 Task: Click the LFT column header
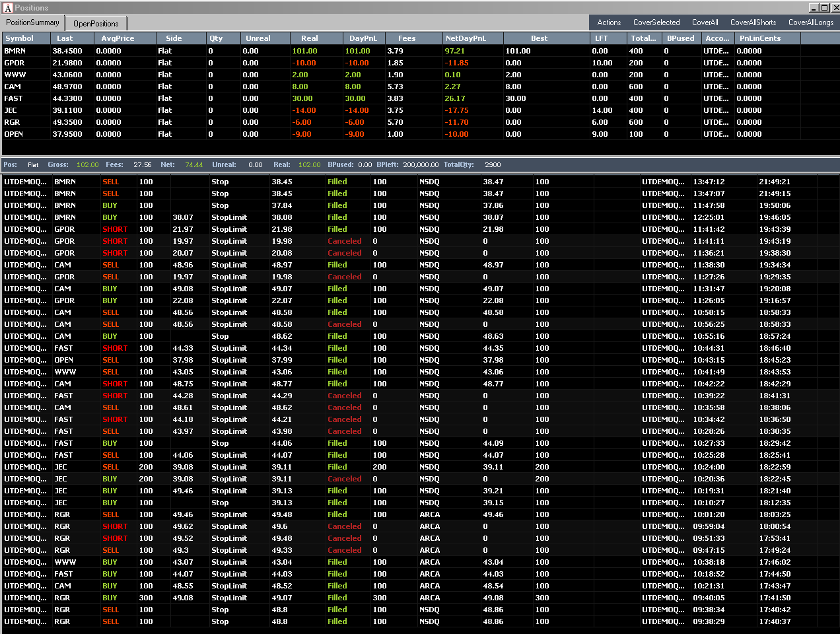tap(608, 38)
